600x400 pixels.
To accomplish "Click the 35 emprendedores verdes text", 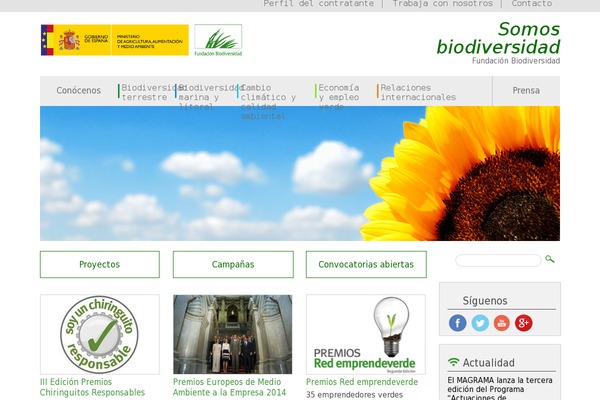I will click(x=354, y=395).
